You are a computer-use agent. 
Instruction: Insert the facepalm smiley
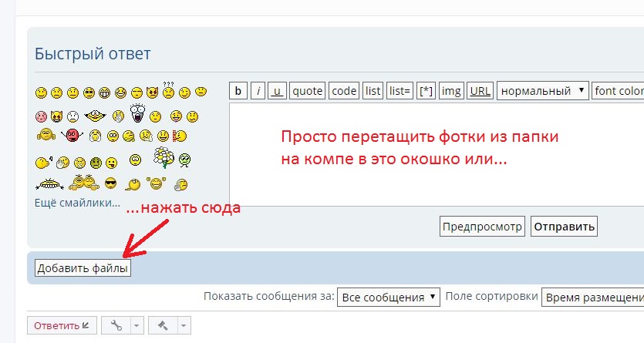(181, 185)
